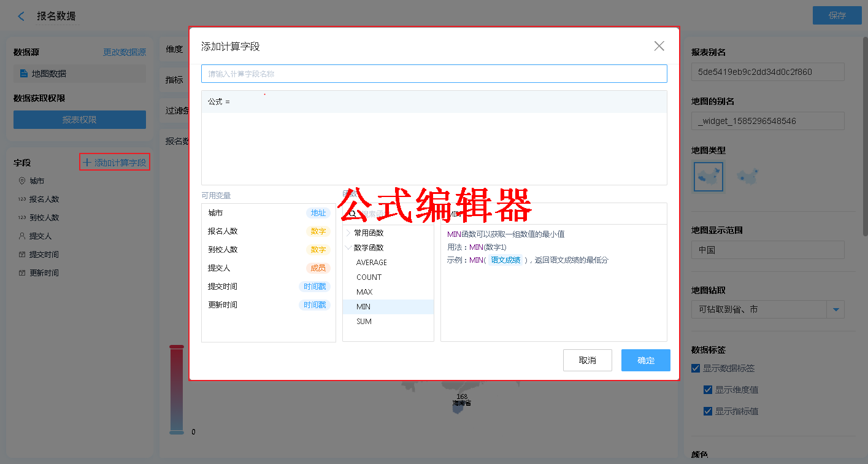Viewport: 868px width, 464px height.
Task: Click the calculated field name input
Action: tap(434, 74)
